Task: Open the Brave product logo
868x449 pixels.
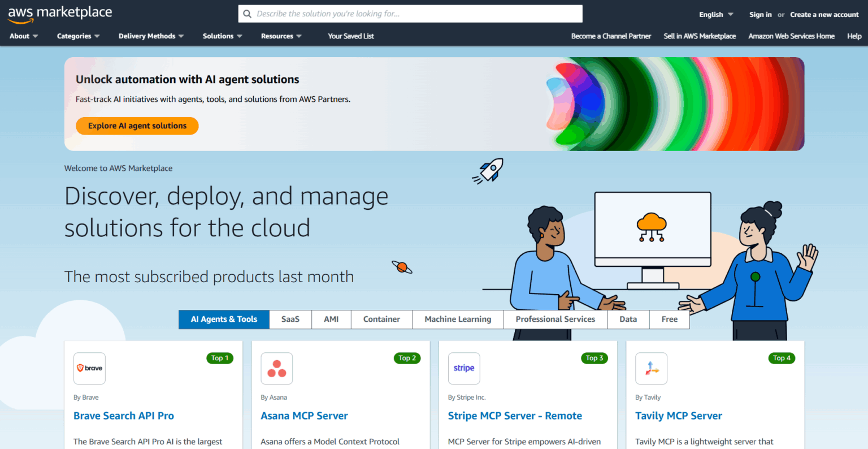Action: coord(89,368)
